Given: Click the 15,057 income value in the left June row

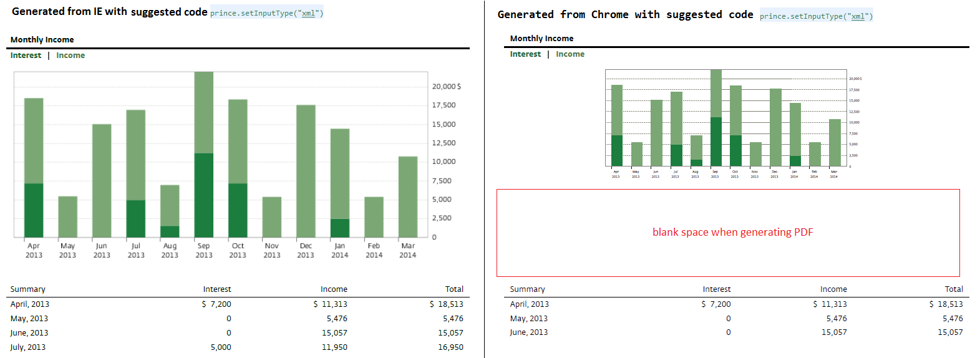Looking at the screenshot, I should [x=334, y=333].
